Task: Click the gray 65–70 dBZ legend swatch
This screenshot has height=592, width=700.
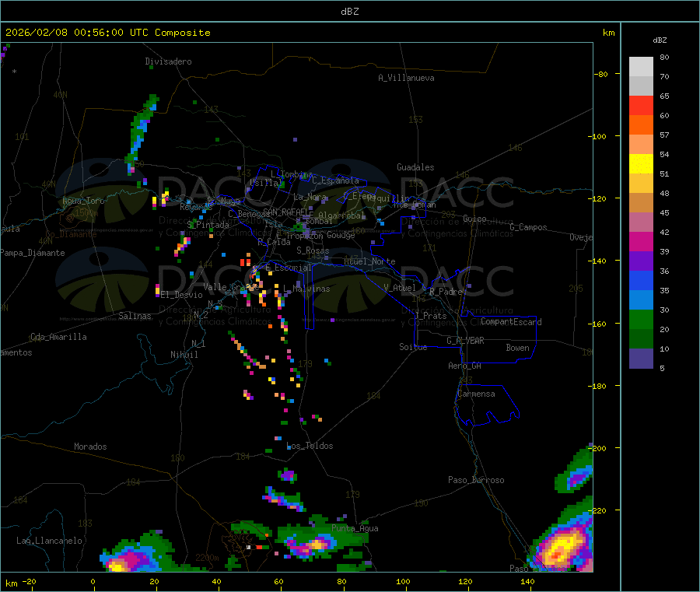Action: coord(641,86)
